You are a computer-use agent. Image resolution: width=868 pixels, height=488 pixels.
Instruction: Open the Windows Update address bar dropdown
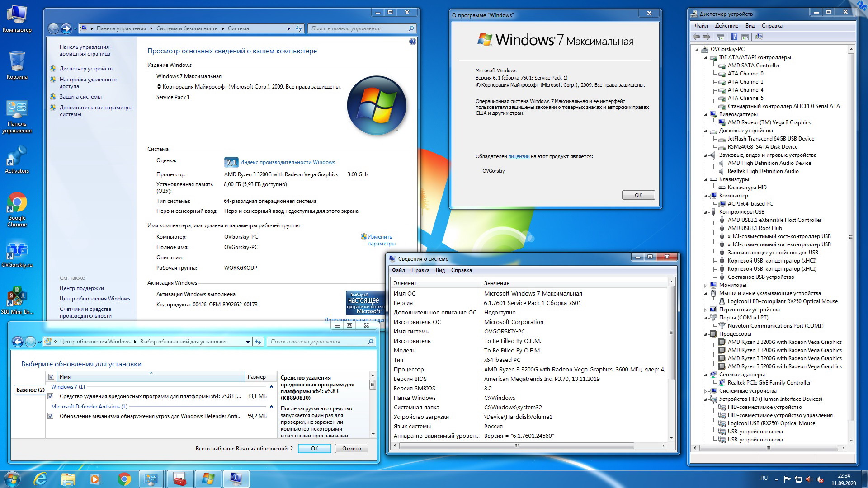pos(248,342)
